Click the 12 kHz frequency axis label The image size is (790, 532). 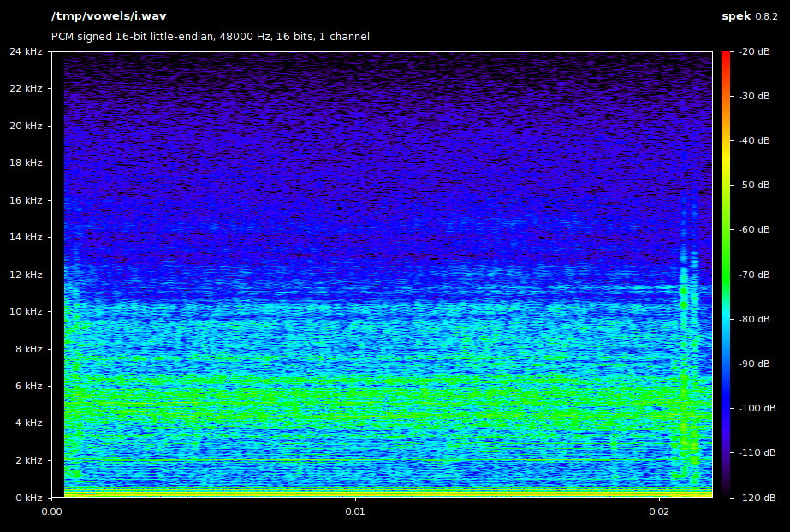(x=26, y=275)
